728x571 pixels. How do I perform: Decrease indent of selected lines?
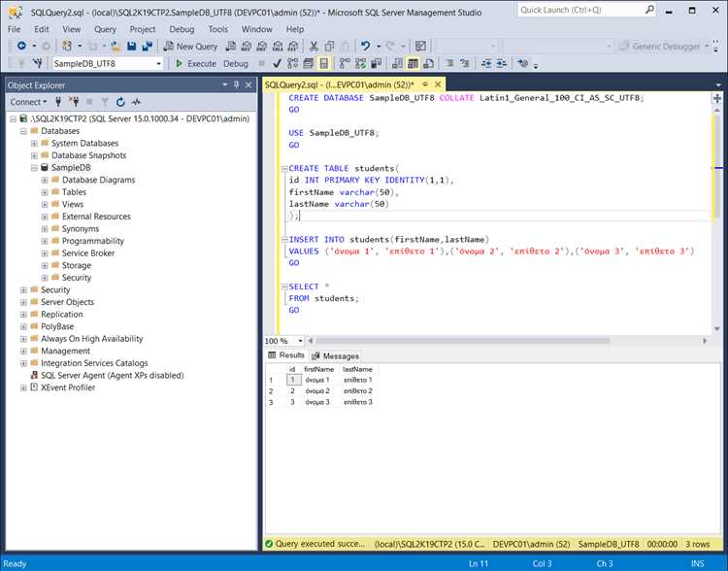pyautogui.click(x=486, y=63)
